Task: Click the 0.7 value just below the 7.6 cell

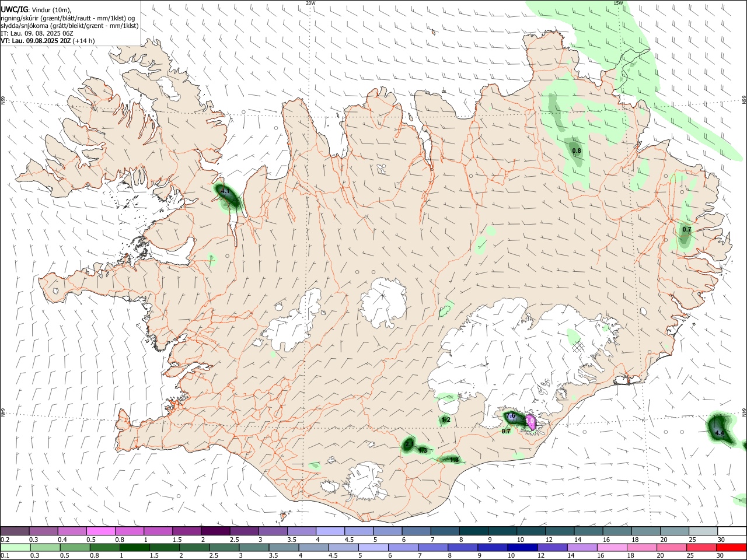Action: point(506,431)
